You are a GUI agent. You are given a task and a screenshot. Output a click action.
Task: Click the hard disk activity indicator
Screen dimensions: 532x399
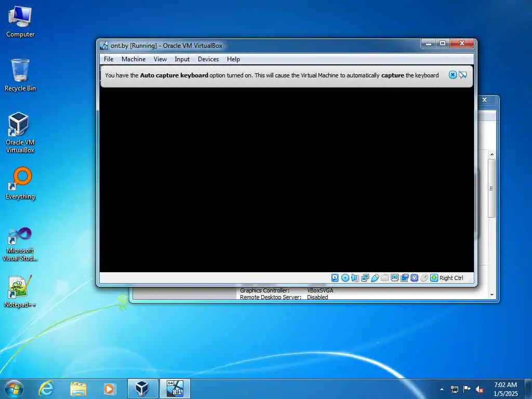(x=335, y=278)
